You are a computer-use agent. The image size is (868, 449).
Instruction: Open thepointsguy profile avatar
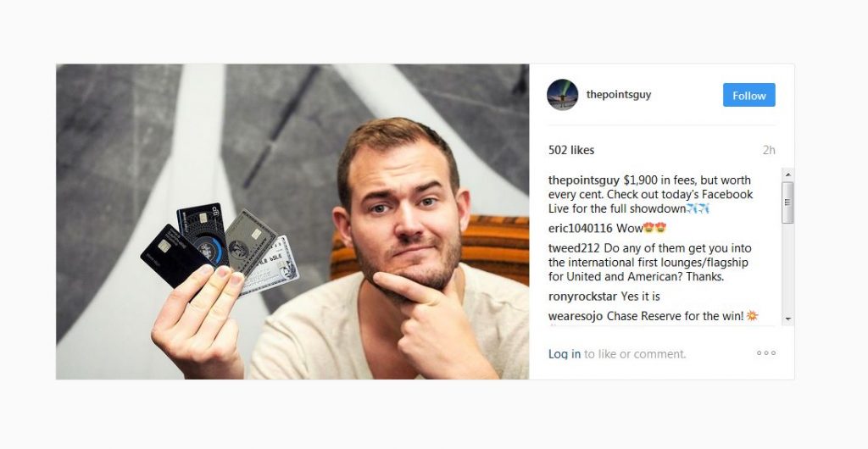click(x=563, y=95)
